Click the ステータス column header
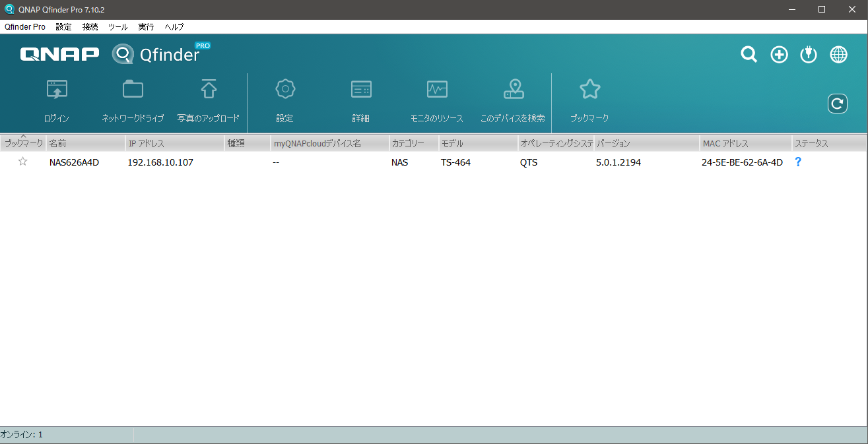 coord(828,143)
